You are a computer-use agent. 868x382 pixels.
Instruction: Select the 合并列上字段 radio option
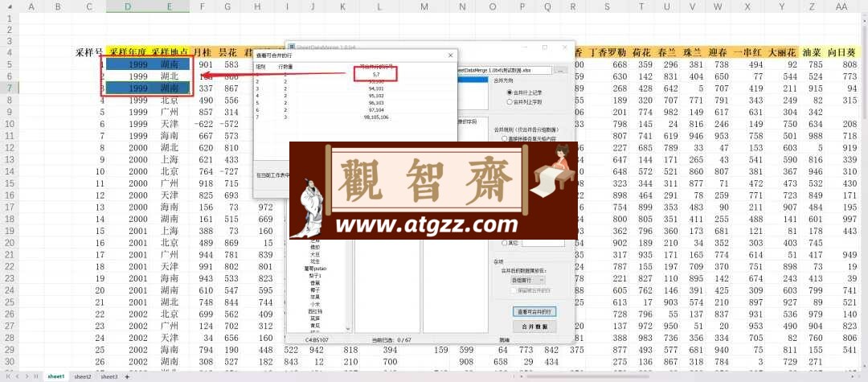(x=526, y=102)
